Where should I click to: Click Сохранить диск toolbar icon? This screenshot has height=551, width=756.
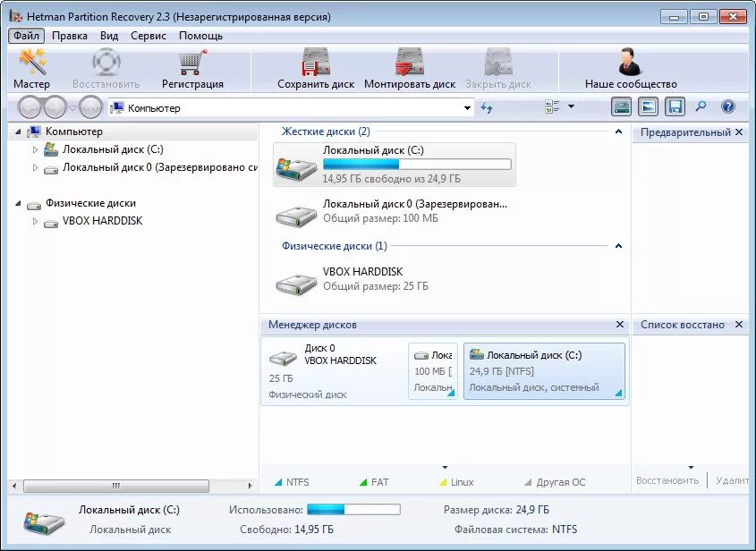[x=316, y=62]
